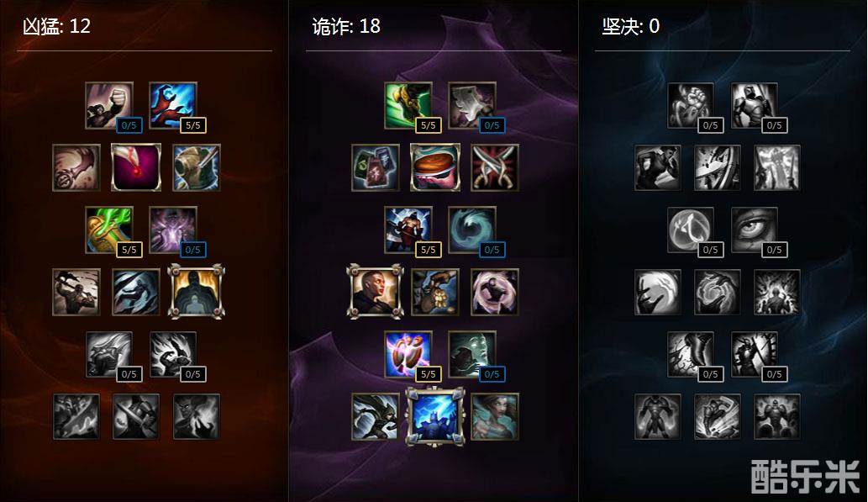Click the grey raised fist mastery in 坚决

click(x=691, y=106)
